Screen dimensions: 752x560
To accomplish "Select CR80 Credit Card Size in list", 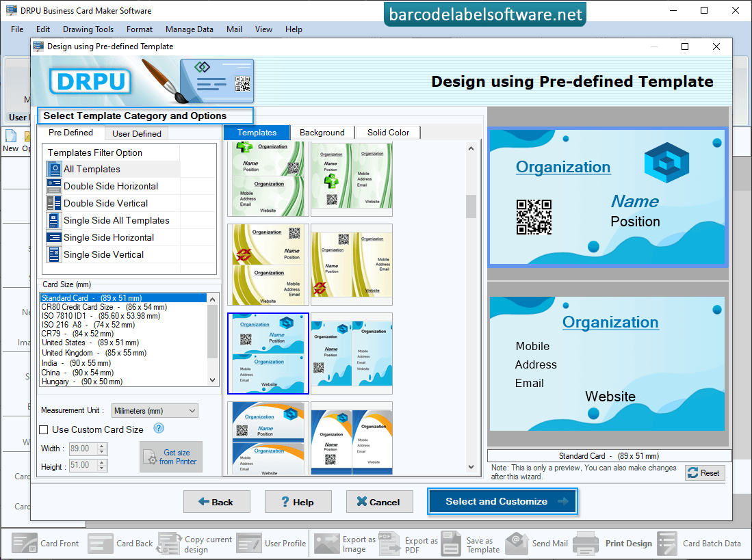I will 123,307.
